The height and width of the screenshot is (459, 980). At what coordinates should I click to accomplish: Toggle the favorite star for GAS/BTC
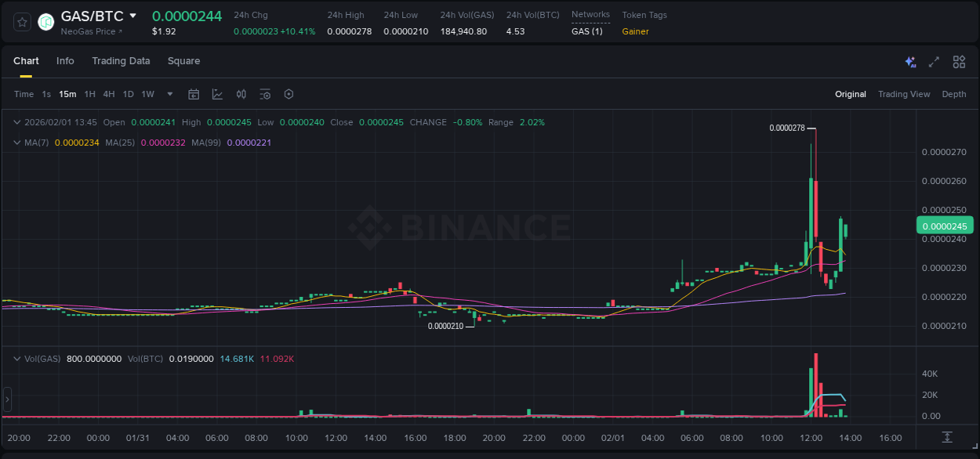pyautogui.click(x=23, y=22)
